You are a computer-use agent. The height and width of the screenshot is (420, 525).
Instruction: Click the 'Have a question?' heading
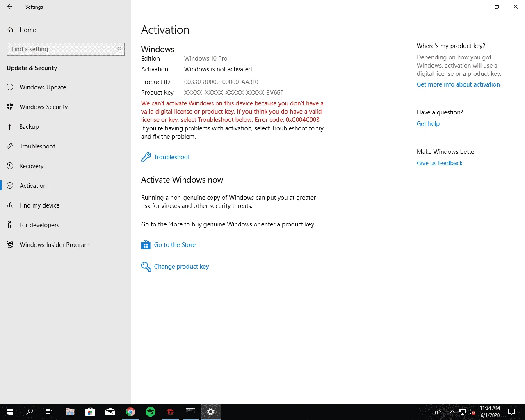(x=440, y=112)
